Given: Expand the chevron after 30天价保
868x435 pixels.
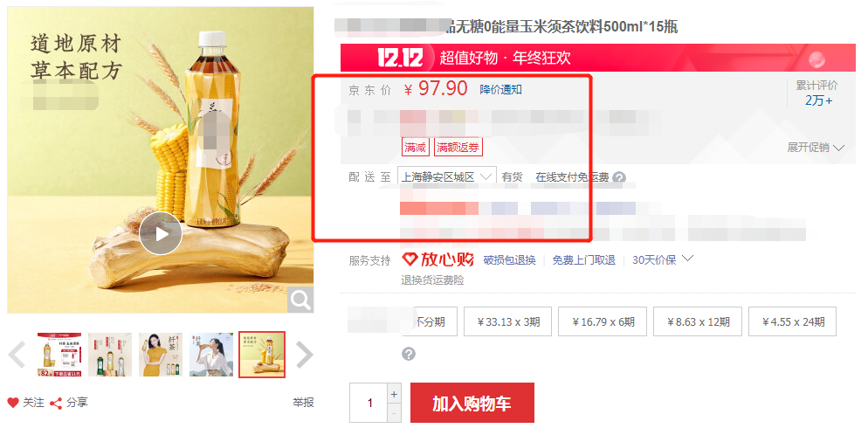Looking at the screenshot, I should pyautogui.click(x=688, y=259).
